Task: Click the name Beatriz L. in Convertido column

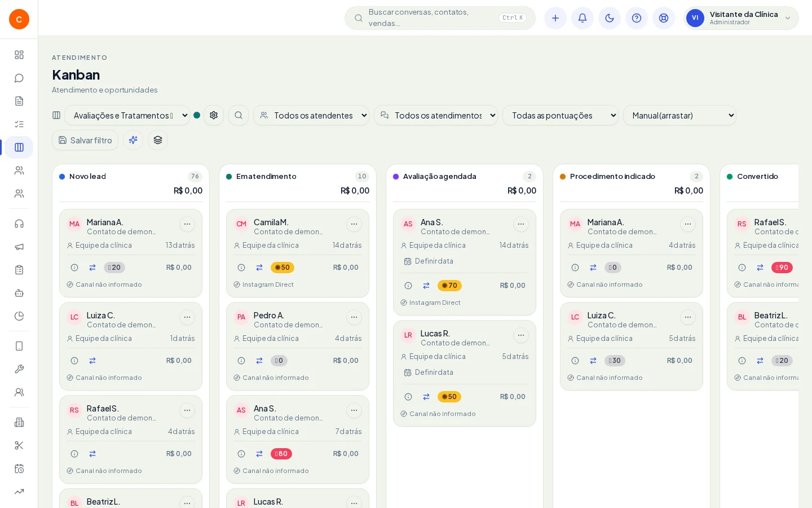Action: 771,316
